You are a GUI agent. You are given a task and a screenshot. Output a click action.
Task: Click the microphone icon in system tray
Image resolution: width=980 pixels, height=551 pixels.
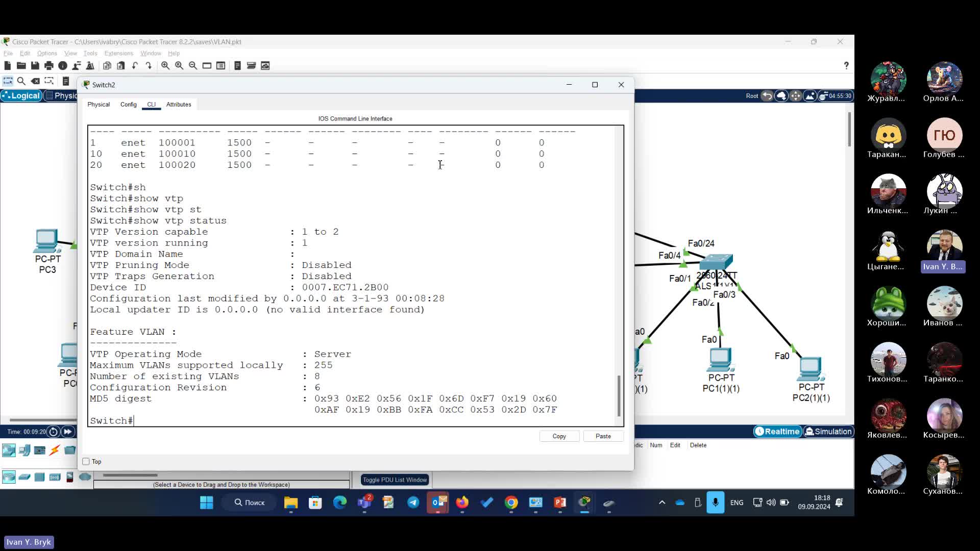point(715,503)
